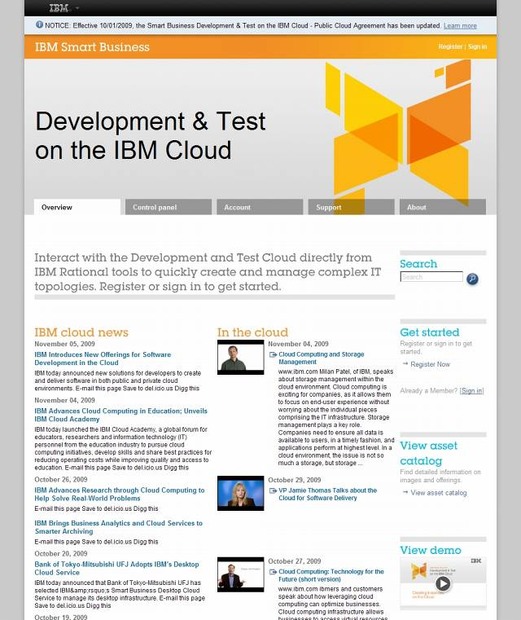This screenshot has height=620, width=521.
Task: Open the dropdown arrow beside IBM logo
Action: tap(77, 8)
